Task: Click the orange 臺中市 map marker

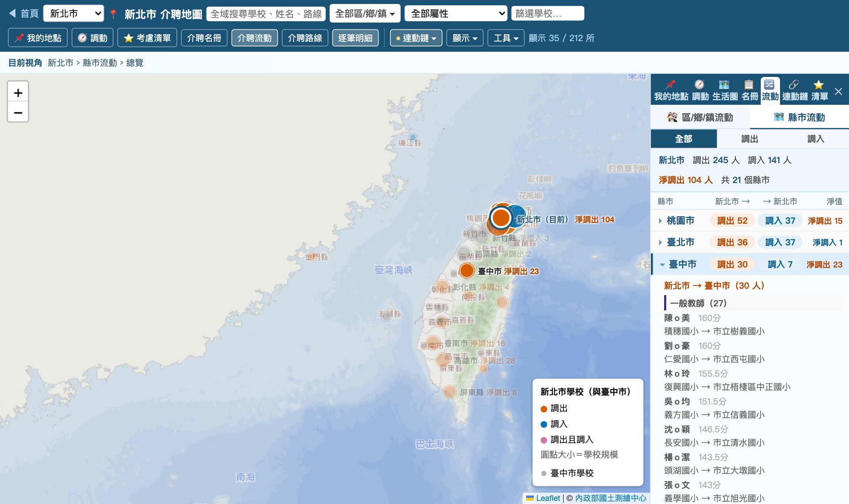Action: pyautogui.click(x=467, y=271)
